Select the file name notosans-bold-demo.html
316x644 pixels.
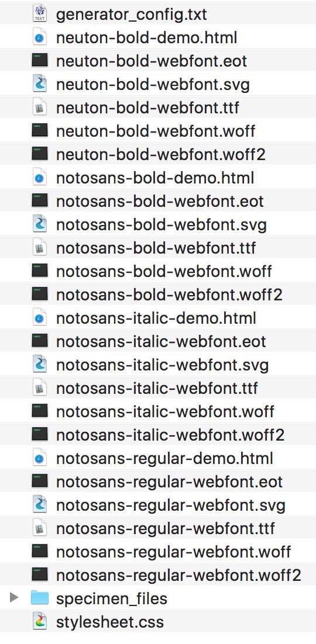(x=155, y=178)
